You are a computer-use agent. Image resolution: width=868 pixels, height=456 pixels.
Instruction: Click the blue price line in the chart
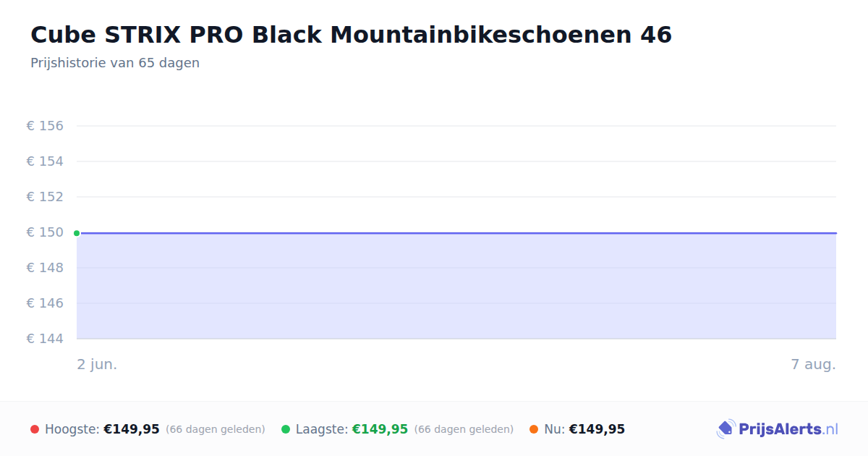pos(456,233)
